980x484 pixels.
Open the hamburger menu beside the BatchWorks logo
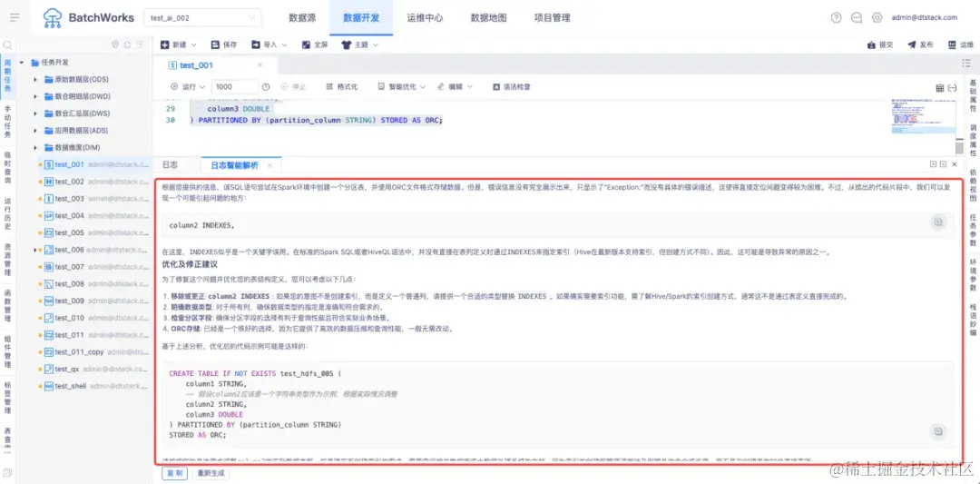(15, 17)
